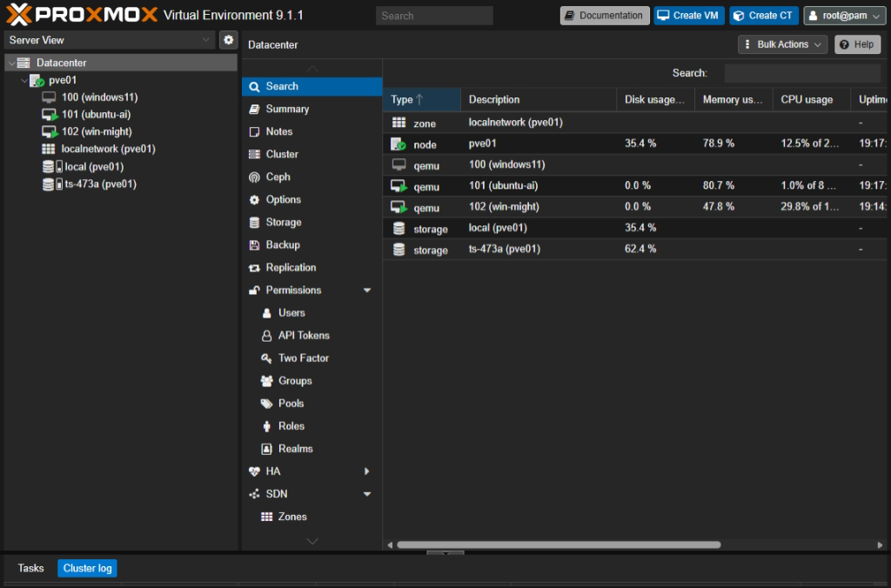The width and height of the screenshot is (891, 588).
Task: Click the ubuntu-ai VM icon in tree
Action: click(x=50, y=115)
